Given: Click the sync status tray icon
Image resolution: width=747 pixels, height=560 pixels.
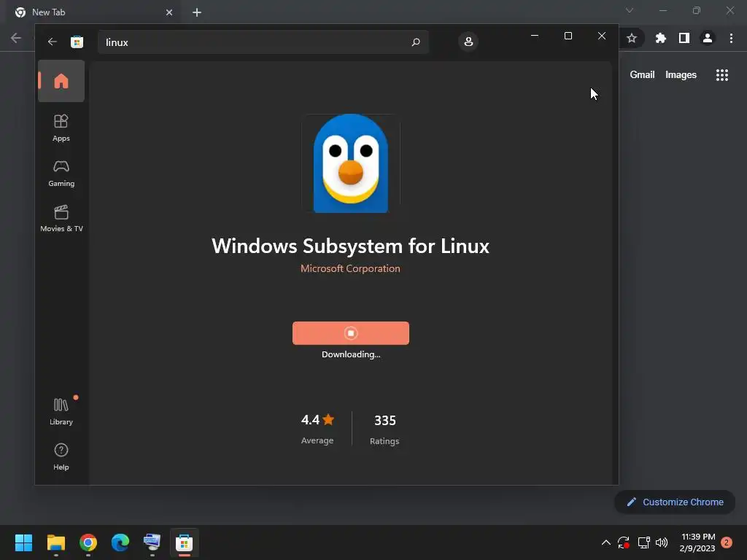Looking at the screenshot, I should (x=624, y=542).
